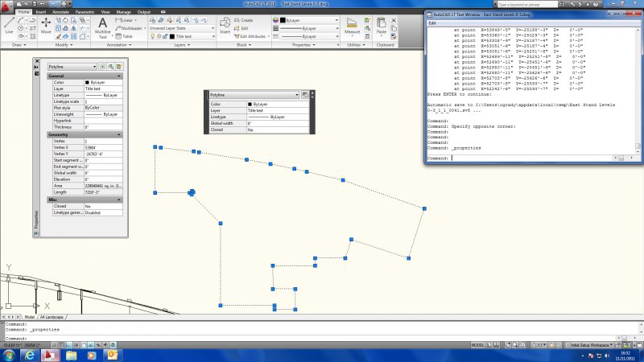Click the Cut icon in Clipboard panel
Viewport: 644px width, 362px height.
coord(394,20)
